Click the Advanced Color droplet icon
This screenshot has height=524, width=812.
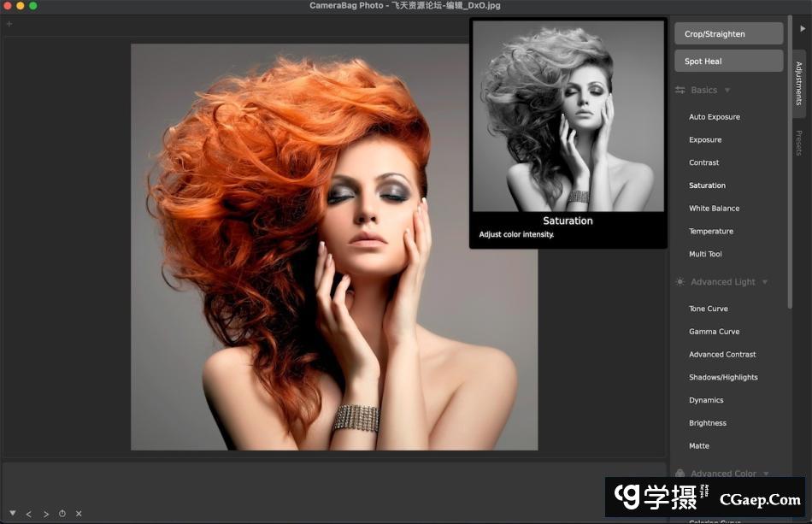coord(680,474)
